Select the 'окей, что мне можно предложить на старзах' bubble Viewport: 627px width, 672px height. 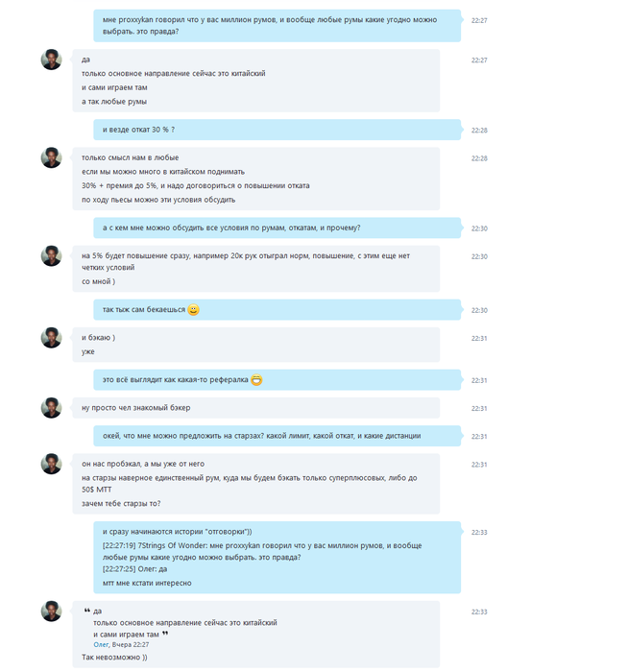[x=277, y=436]
